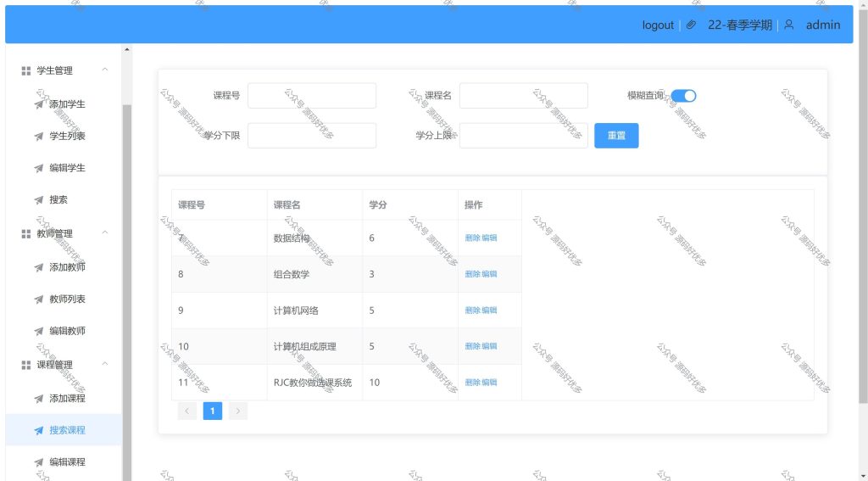Focus the 学分上限 input field

tap(524, 136)
